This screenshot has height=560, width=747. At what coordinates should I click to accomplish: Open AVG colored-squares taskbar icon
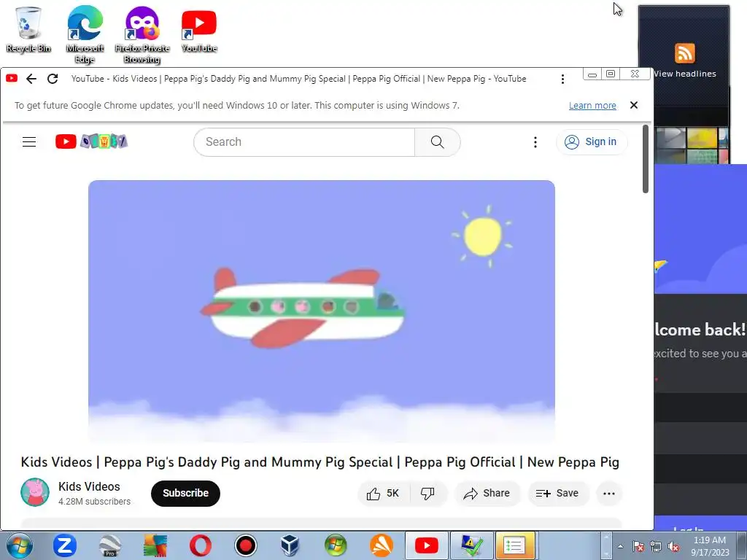(155, 545)
